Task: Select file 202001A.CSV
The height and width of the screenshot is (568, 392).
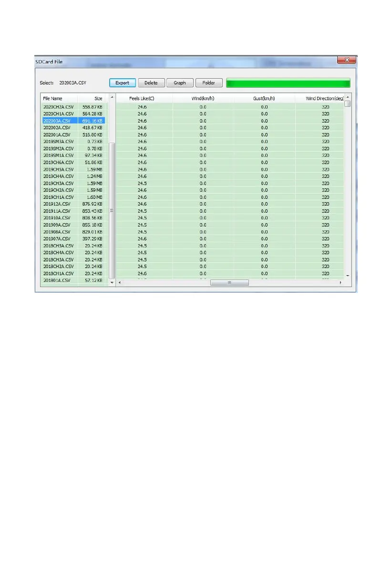Action: (57, 135)
